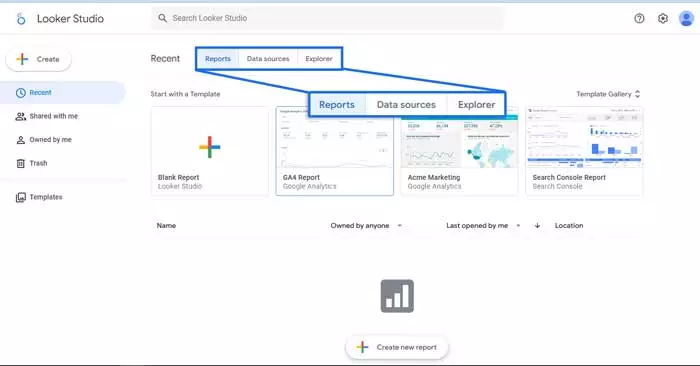700x366 pixels.
Task: Click the Recent heading above templates
Action: (165, 58)
